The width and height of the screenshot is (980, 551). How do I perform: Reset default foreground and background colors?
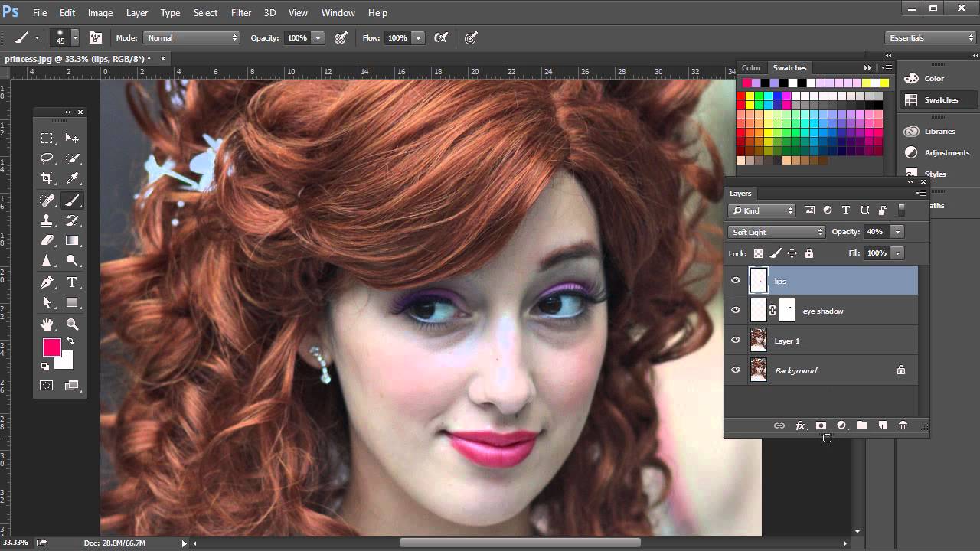[45, 367]
